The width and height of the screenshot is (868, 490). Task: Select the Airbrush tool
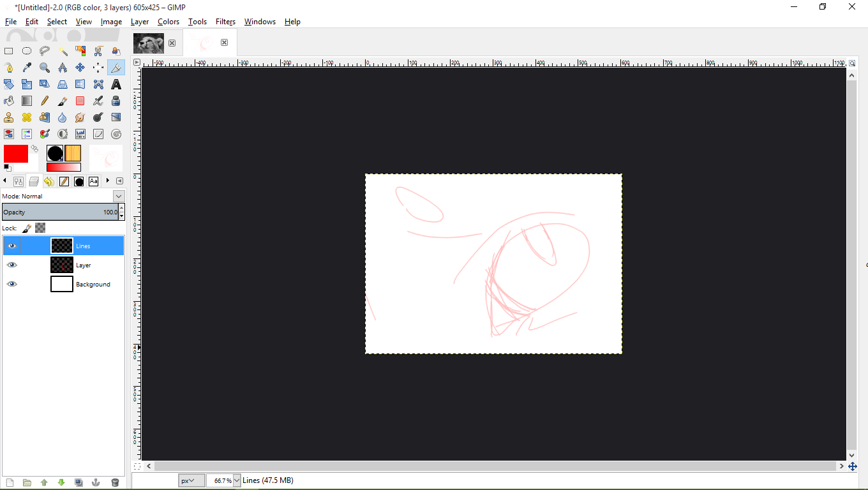(98, 101)
